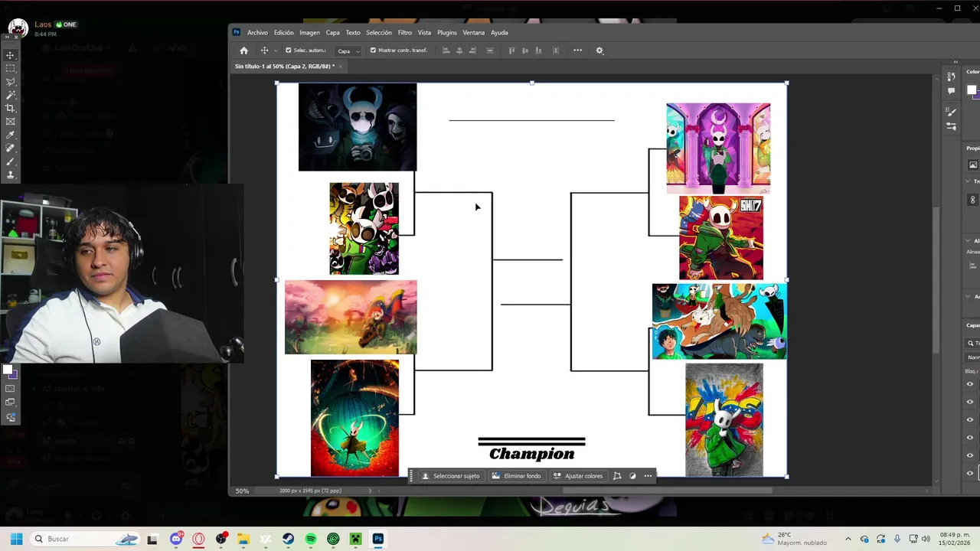Align horizontal centers in options bar
The height and width of the screenshot is (551, 980).
pos(459,51)
